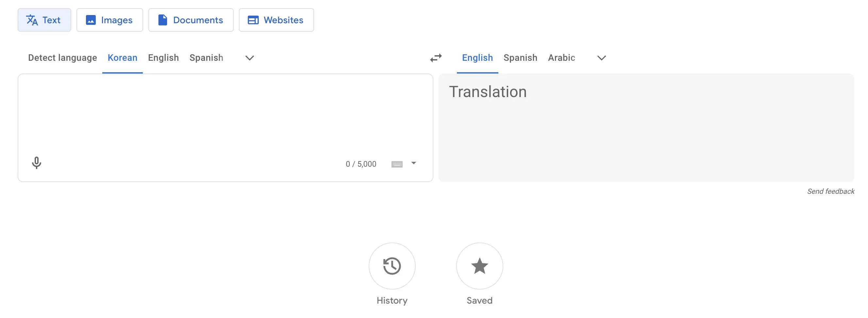Switch to Documents translation mode

pyautogui.click(x=191, y=20)
